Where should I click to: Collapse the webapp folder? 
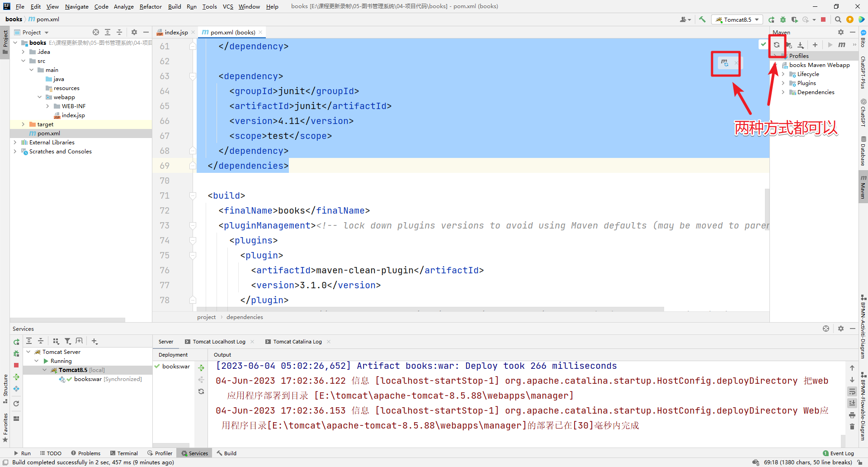[x=39, y=97]
